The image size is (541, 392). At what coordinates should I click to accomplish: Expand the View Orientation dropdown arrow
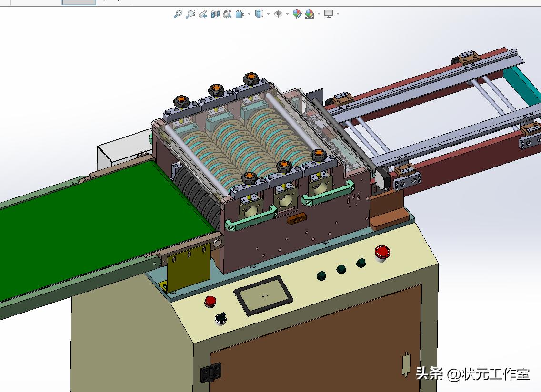(249, 14)
